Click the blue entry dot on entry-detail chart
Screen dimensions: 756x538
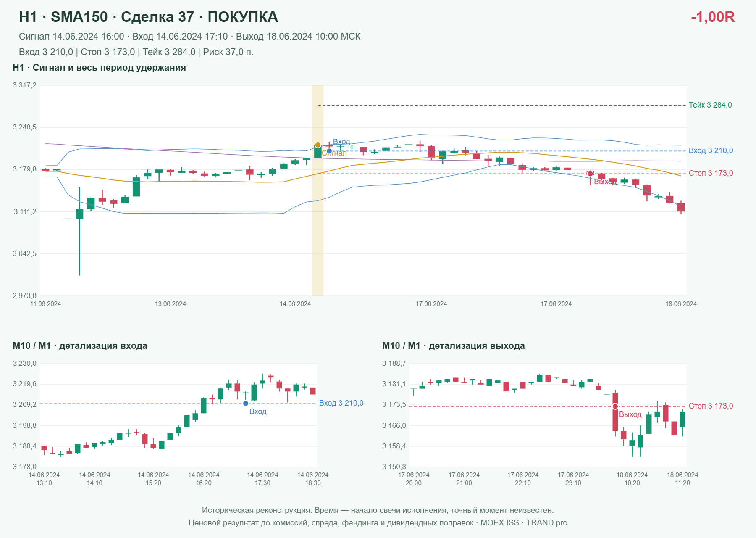click(x=246, y=403)
